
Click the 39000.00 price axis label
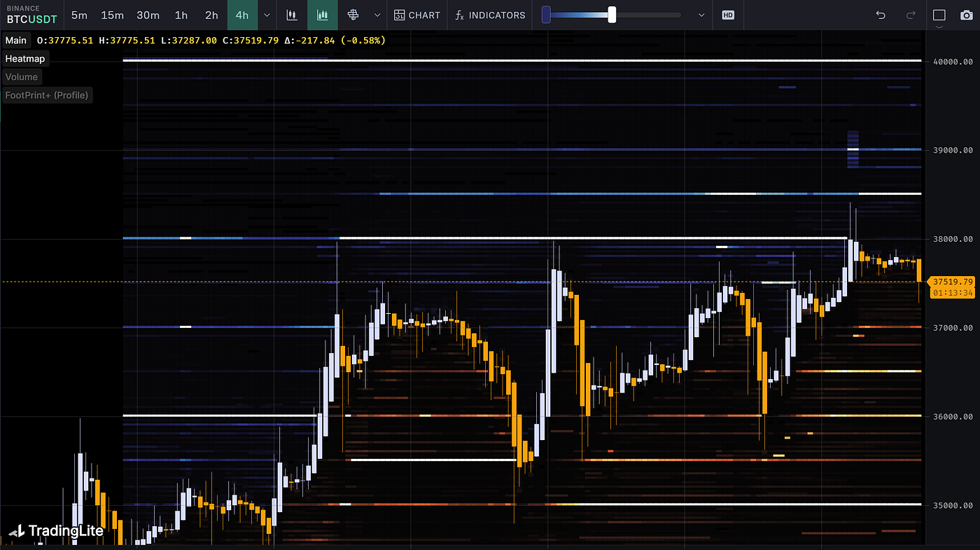click(x=953, y=151)
